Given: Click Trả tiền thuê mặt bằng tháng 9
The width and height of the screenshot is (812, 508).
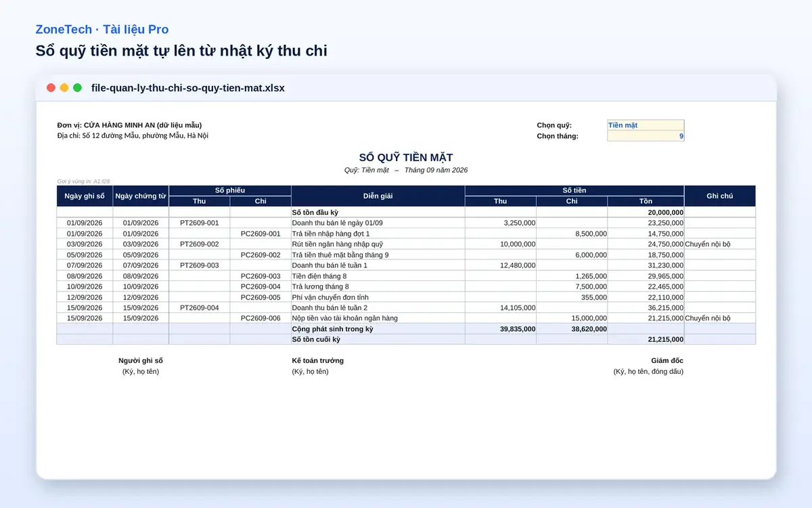Looking at the screenshot, I should 378,255.
